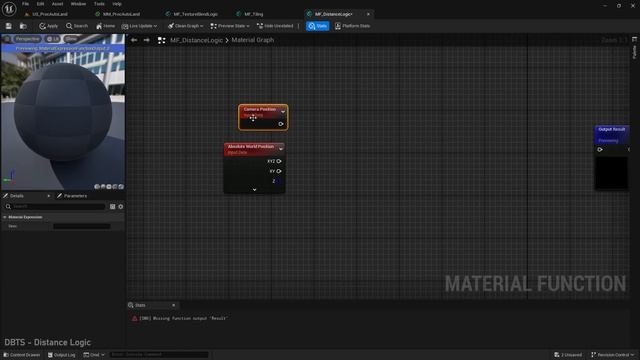Select the Camera Position node title
The height and width of the screenshot is (360, 640).
[260, 109]
